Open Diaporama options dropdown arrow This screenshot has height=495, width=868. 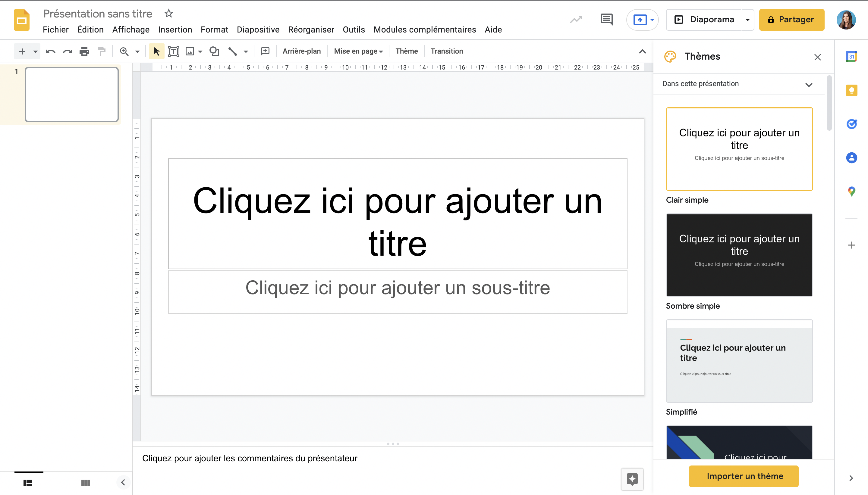pos(748,20)
